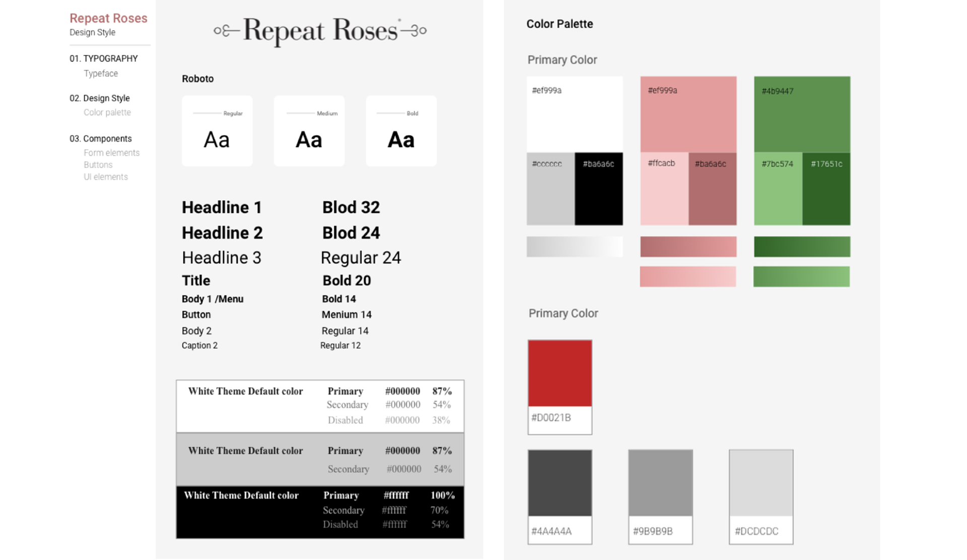This screenshot has width=967, height=560.
Task: Click the Body 2 sample text
Action: point(196,331)
